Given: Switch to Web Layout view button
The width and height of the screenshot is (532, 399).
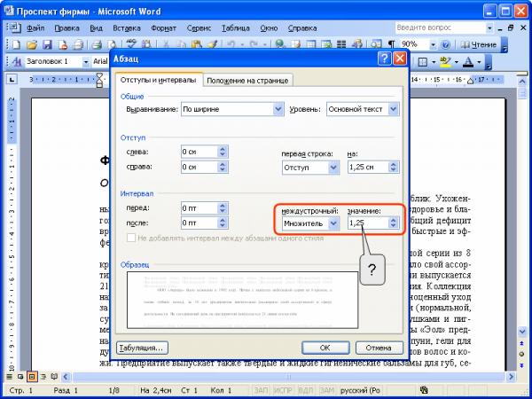Looking at the screenshot, I should tap(20, 377).
